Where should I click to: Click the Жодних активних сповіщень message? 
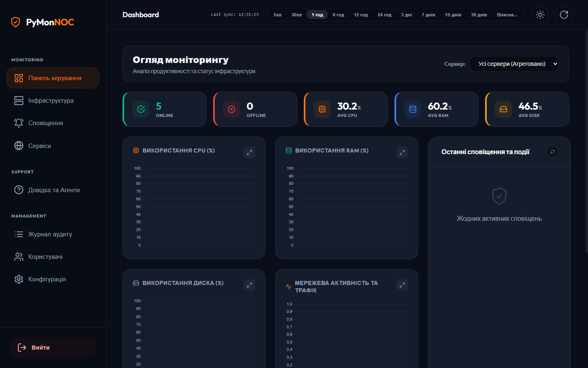pos(499,219)
